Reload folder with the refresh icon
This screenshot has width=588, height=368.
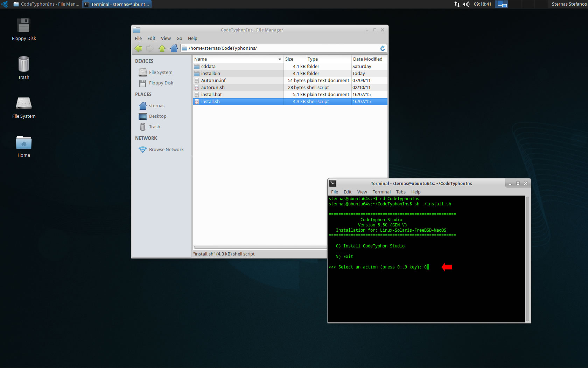383,48
